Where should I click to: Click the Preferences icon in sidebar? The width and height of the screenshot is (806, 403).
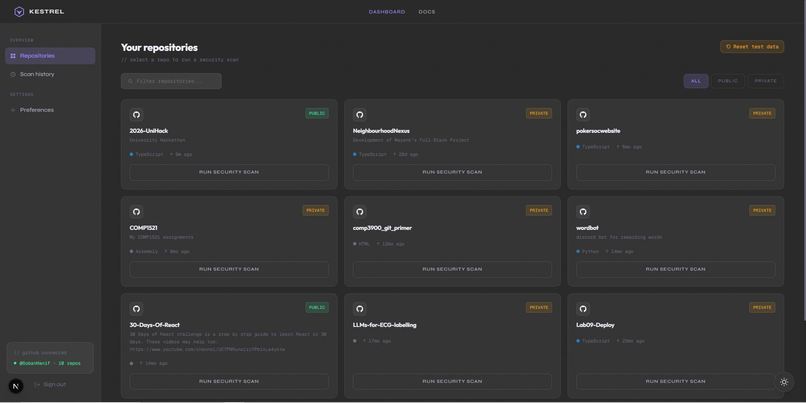[x=13, y=110]
